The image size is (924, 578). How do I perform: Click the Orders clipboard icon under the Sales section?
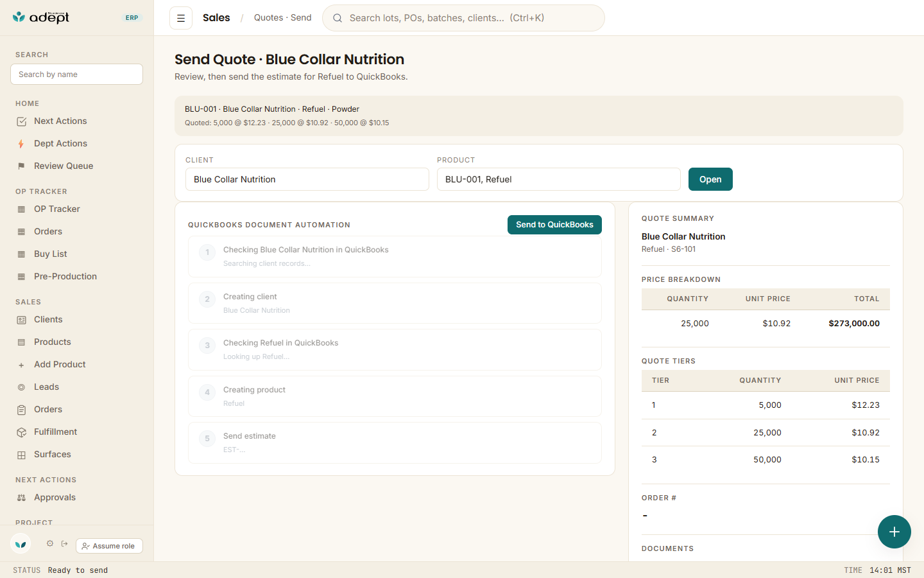(21, 410)
